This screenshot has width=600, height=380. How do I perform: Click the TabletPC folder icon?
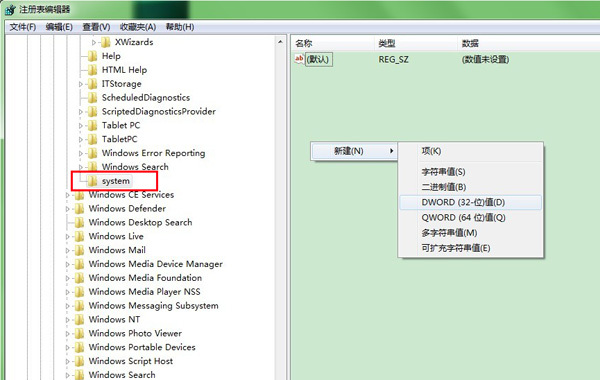tap(92, 139)
